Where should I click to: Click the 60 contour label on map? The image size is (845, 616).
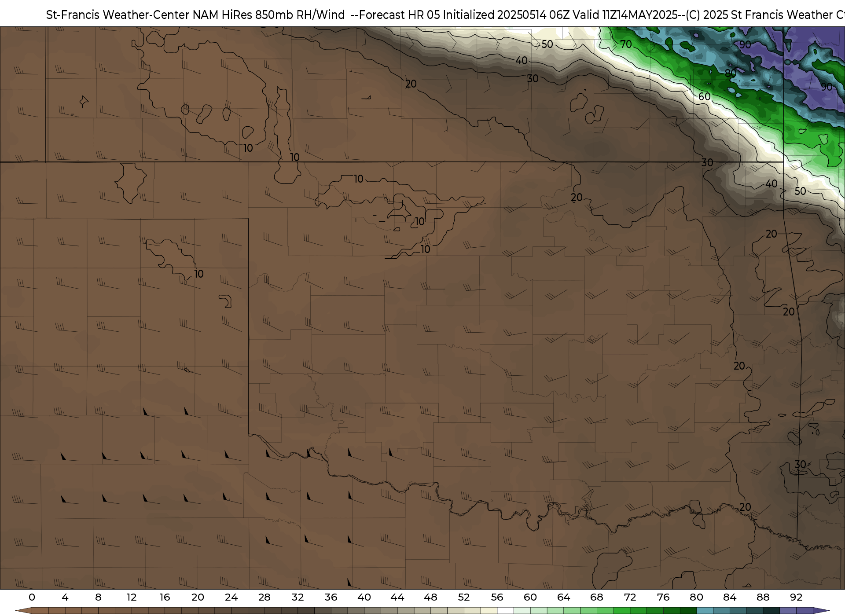(705, 96)
